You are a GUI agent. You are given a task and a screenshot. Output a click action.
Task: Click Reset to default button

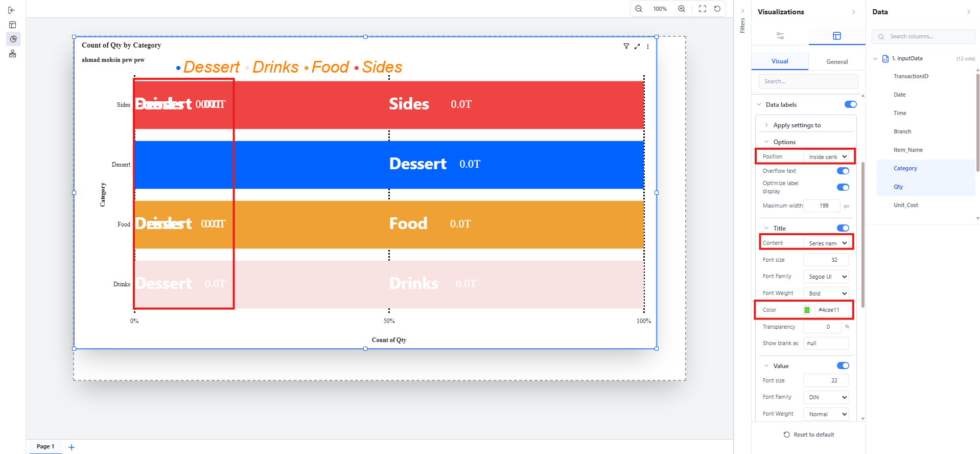[809, 435]
